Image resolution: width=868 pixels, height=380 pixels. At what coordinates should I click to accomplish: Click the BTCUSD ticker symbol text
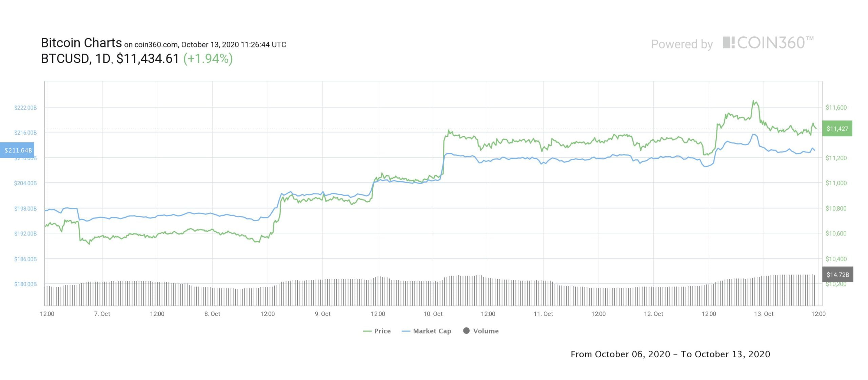point(65,59)
